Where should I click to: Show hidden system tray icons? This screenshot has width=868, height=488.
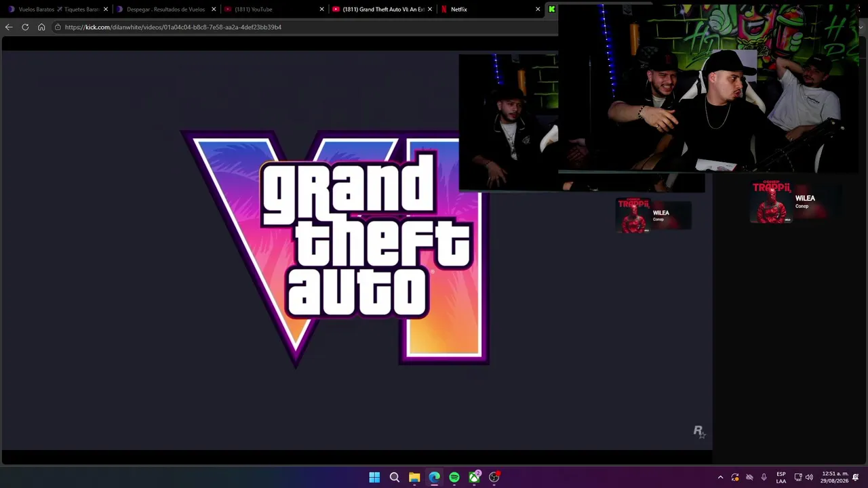click(720, 477)
